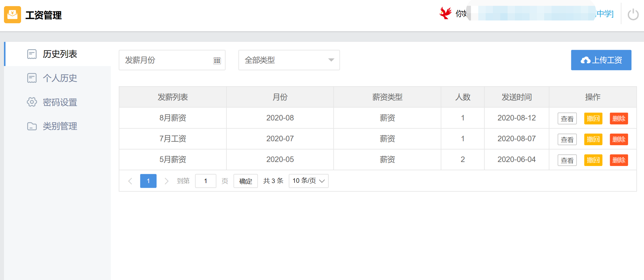Open the calendar picker icon for 发薪月份
644x280 pixels.
coord(217,61)
